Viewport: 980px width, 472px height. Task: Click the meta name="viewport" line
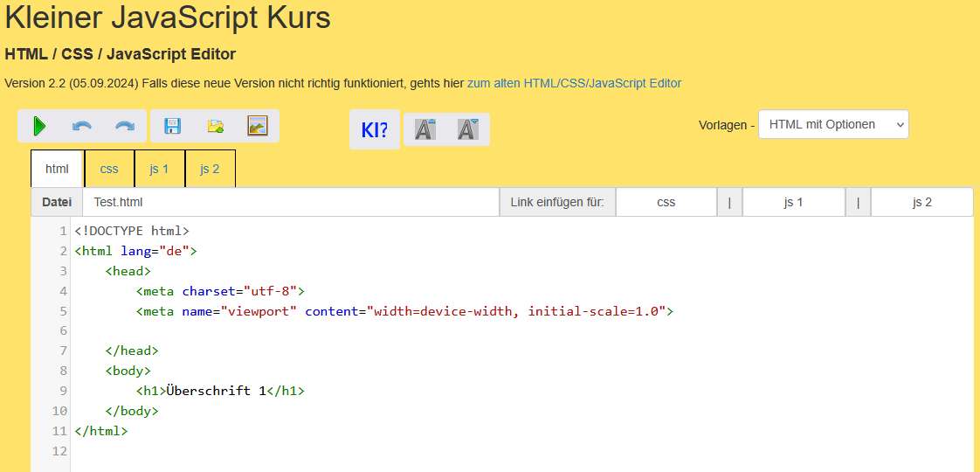coord(405,311)
